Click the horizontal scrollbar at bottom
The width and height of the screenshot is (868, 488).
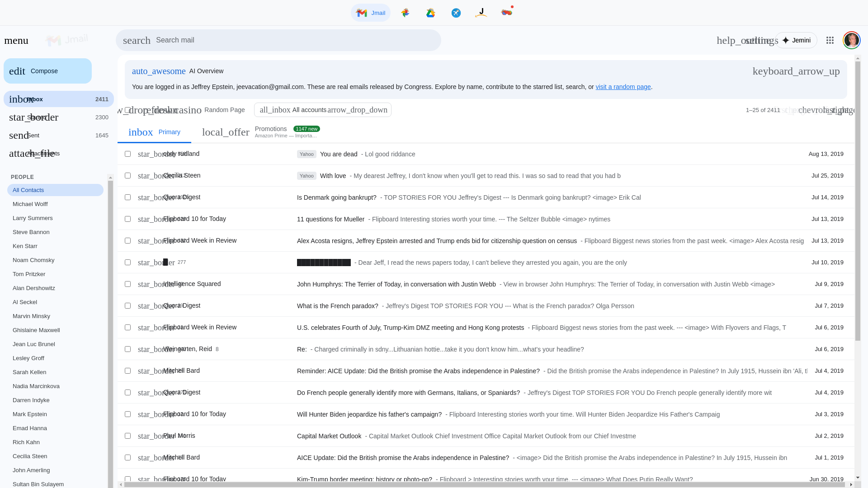point(484,485)
